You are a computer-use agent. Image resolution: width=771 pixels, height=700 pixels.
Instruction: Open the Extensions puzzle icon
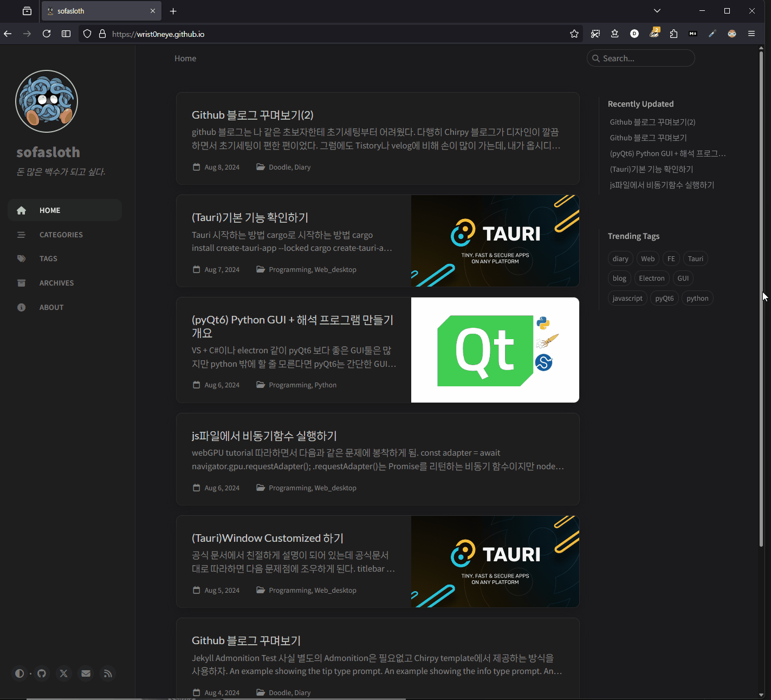pos(673,34)
